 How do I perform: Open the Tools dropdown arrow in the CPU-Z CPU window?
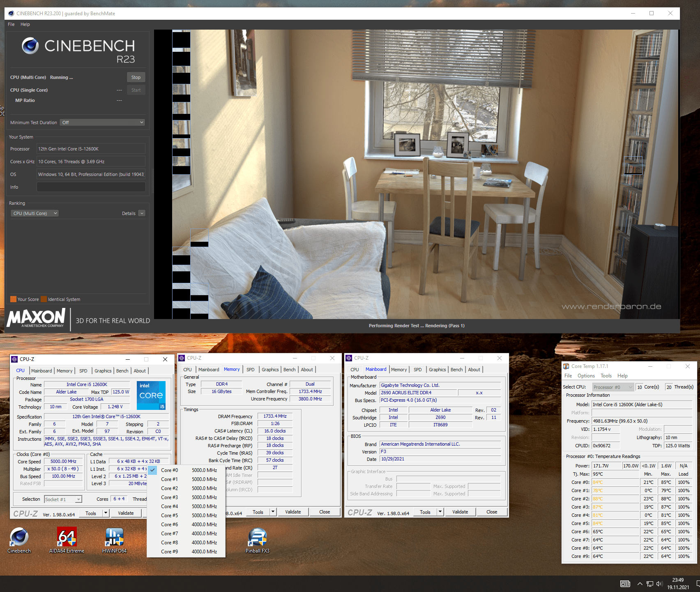point(106,513)
